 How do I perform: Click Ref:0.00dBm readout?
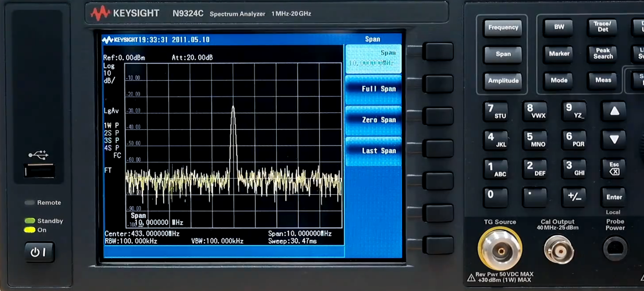124,58
